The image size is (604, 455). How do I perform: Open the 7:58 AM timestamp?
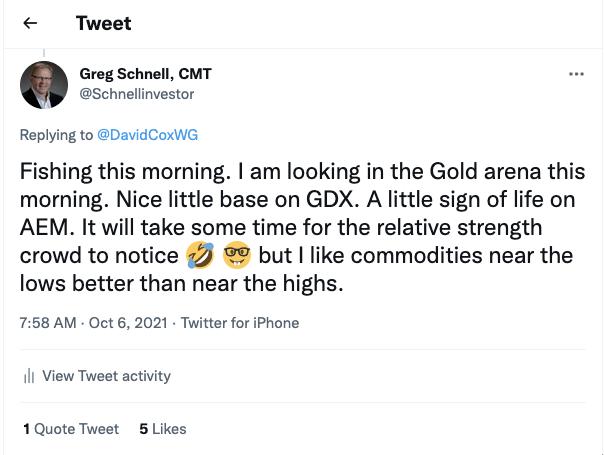pyautogui.click(x=48, y=323)
